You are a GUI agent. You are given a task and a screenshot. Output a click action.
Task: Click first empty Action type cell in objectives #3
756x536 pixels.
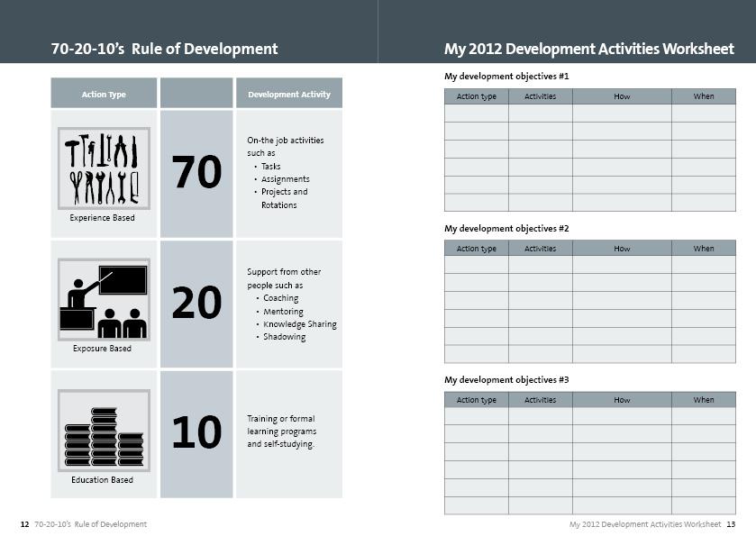[476, 417]
